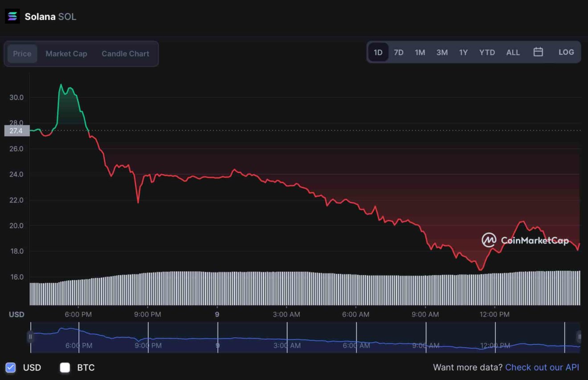
Task: Open the date range calendar picker
Action: [538, 52]
